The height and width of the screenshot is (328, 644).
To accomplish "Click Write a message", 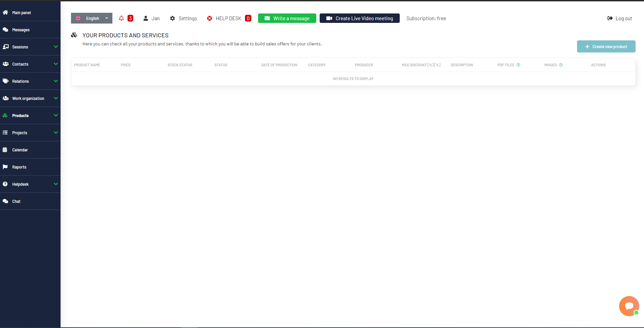I will (287, 18).
